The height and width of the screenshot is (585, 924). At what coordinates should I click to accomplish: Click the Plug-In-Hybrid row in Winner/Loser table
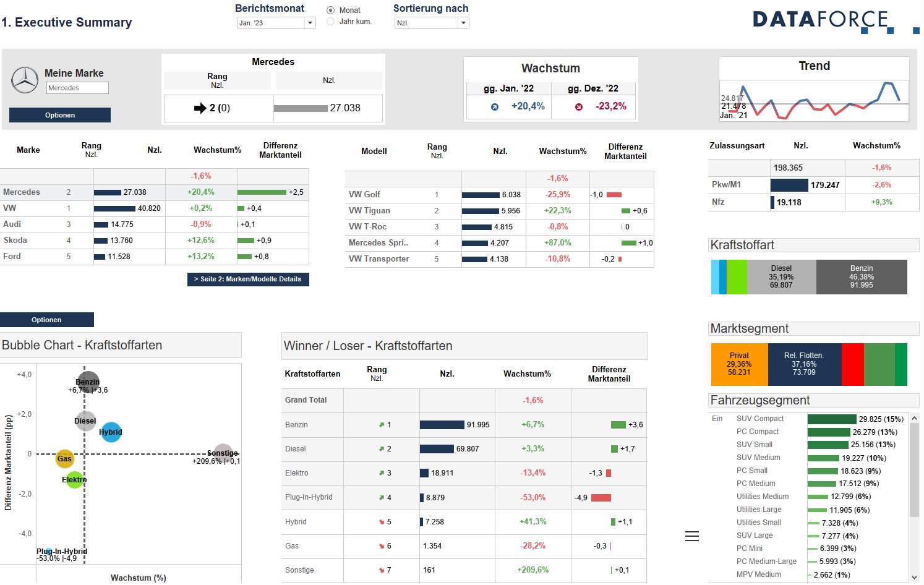point(464,497)
